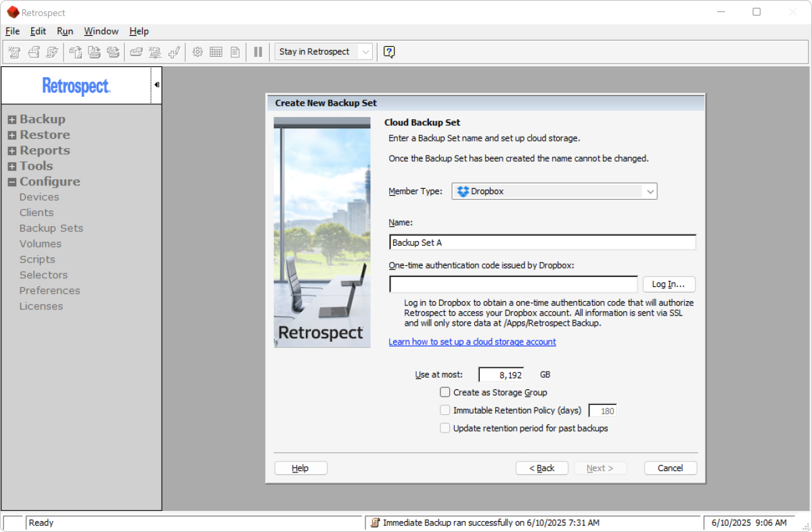This screenshot has width=812, height=532.
Task: Click the Log In... button
Action: tap(669, 284)
